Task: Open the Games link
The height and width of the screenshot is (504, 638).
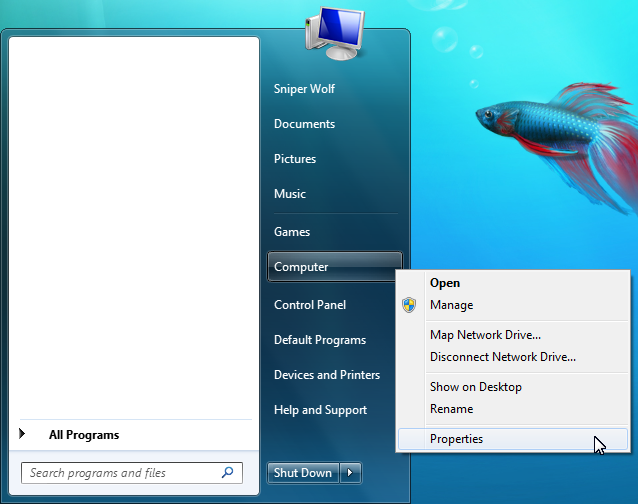Action: [x=292, y=232]
